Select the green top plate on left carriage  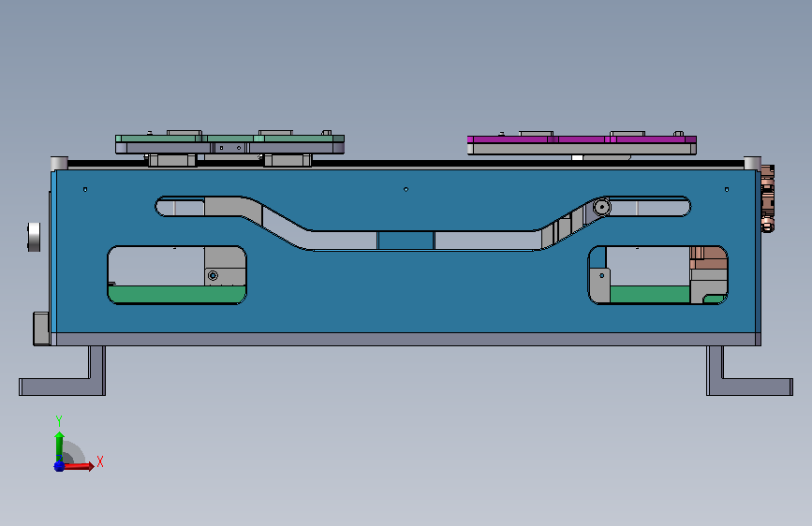[x=229, y=139]
